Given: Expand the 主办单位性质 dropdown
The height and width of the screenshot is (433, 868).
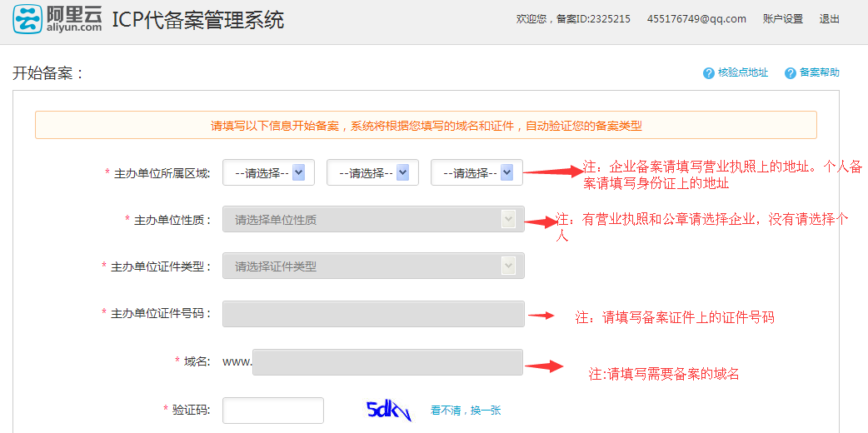Looking at the screenshot, I should point(373,220).
